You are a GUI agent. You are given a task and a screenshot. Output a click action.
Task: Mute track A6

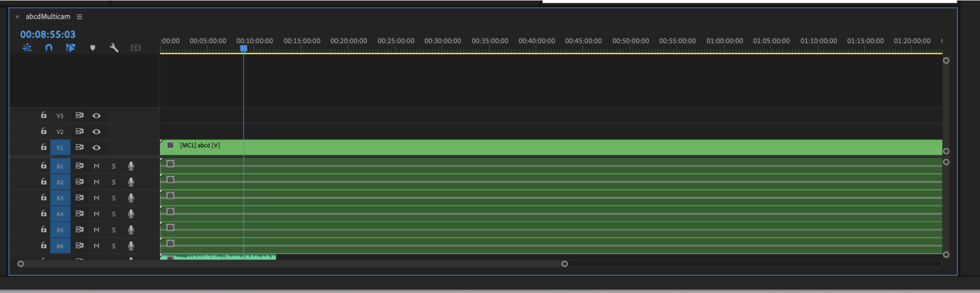click(x=96, y=246)
